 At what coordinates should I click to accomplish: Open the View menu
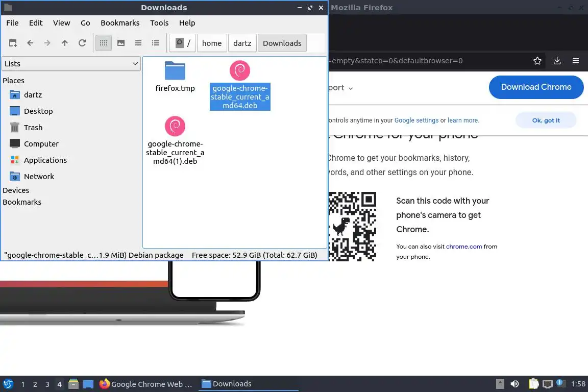coord(61,23)
